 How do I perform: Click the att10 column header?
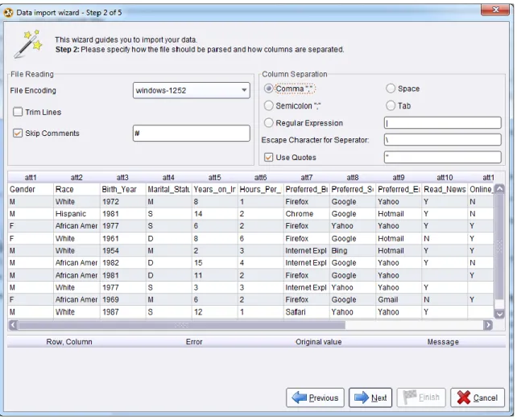tap(445, 178)
